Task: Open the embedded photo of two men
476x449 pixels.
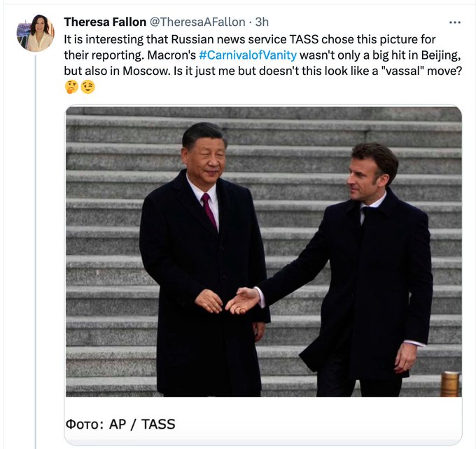Action: coord(263,251)
